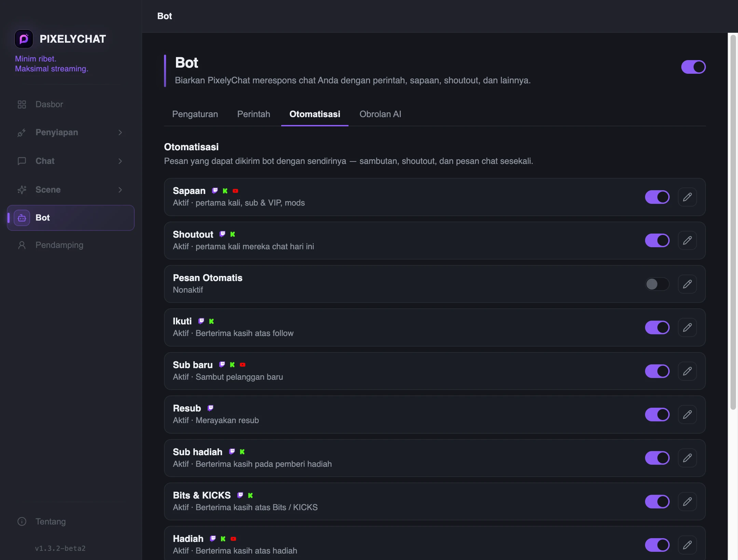Open the Perintah tab
738x560 pixels.
click(254, 114)
